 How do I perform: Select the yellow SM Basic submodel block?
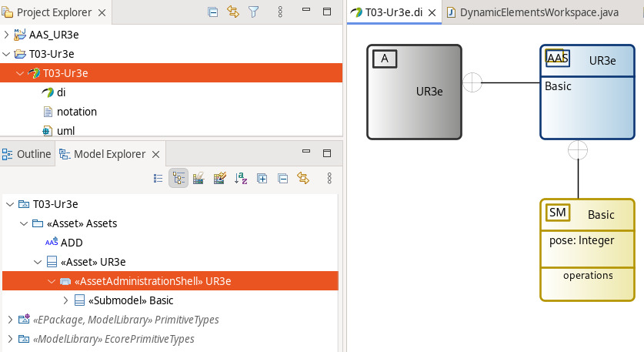tap(587, 250)
